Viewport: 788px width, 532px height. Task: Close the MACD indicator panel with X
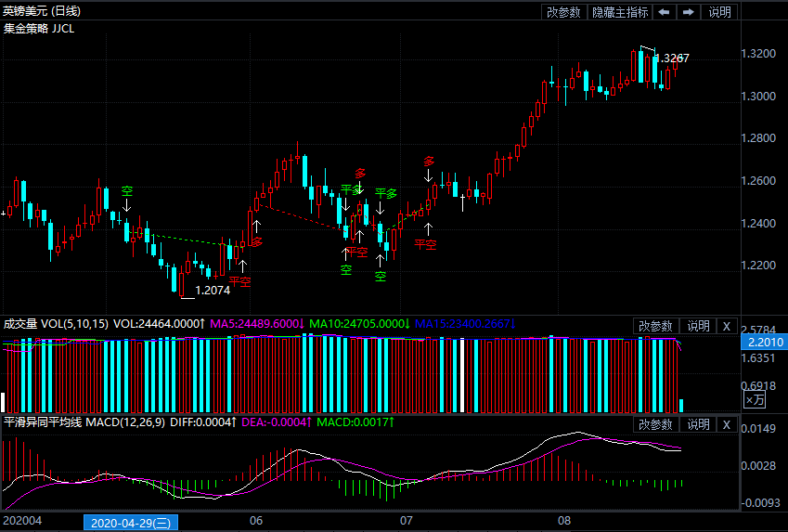[x=726, y=424]
